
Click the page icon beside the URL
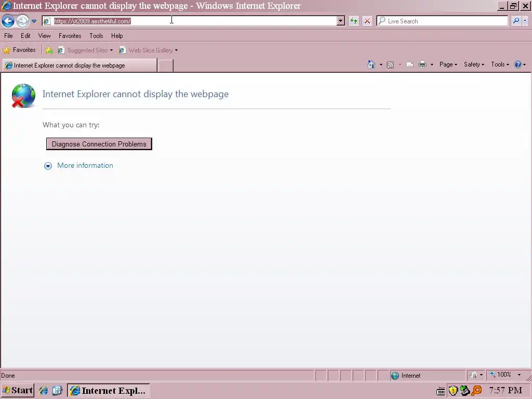(47, 21)
